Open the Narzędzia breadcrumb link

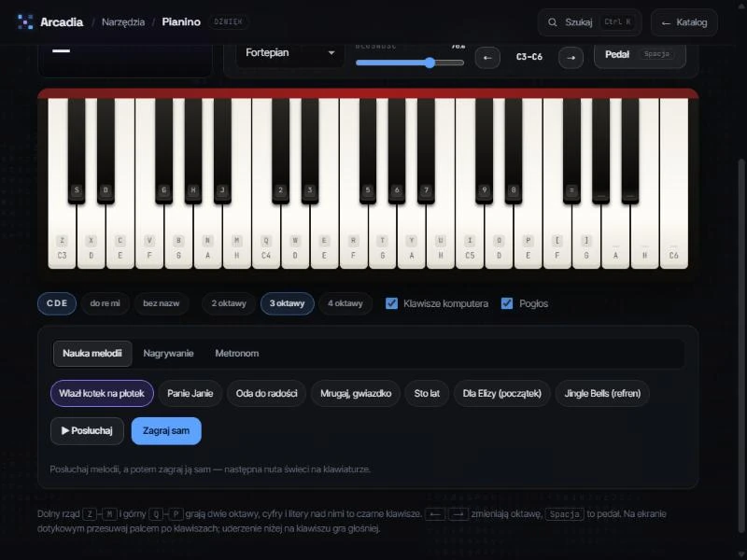tap(123, 21)
